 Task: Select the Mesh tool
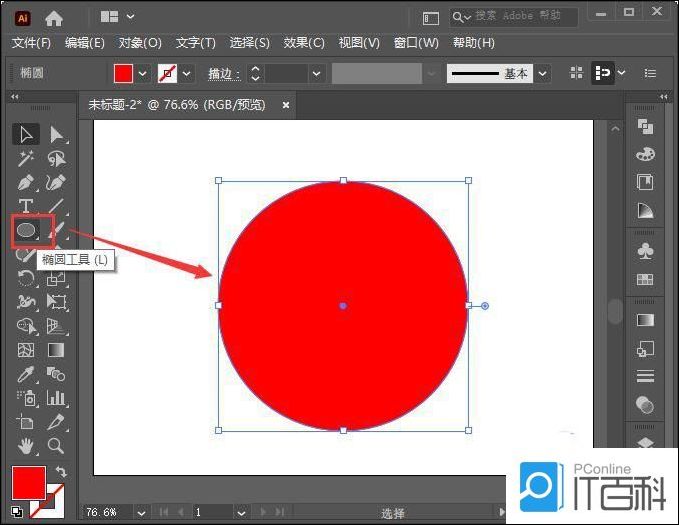pos(26,350)
